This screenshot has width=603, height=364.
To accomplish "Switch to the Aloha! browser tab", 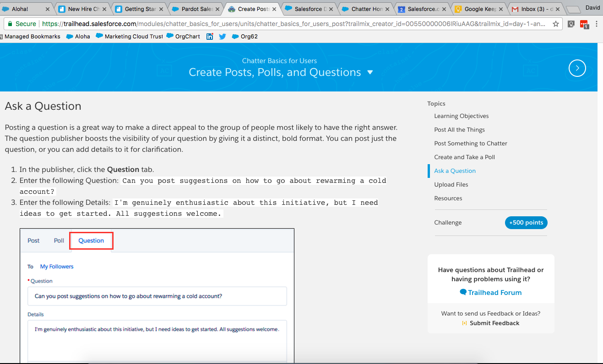I will tap(26, 9).
